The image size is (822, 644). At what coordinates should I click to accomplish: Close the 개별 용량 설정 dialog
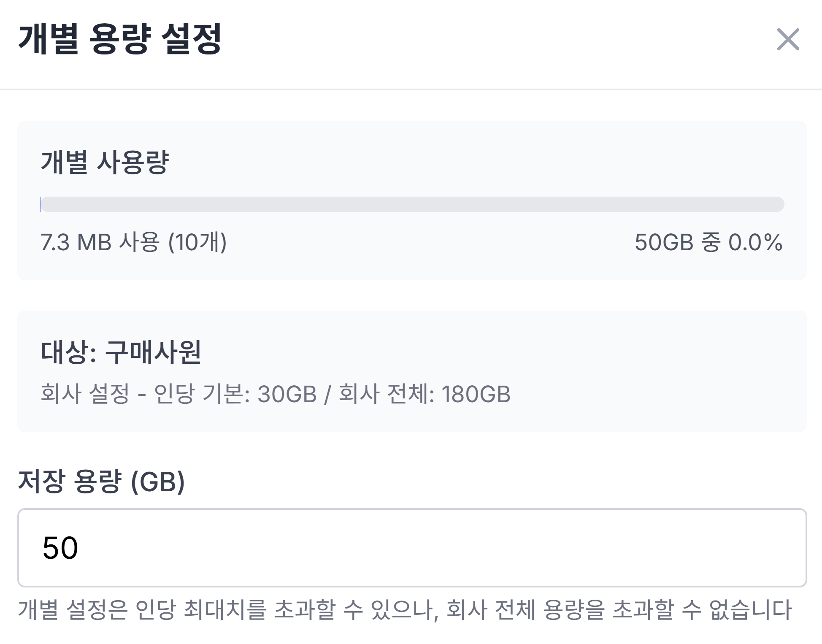(788, 40)
